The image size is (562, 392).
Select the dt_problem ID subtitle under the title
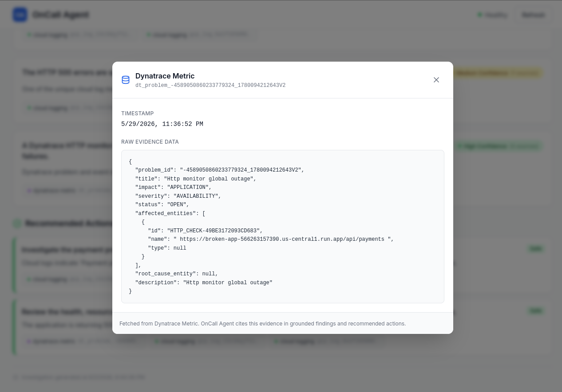tap(210, 85)
